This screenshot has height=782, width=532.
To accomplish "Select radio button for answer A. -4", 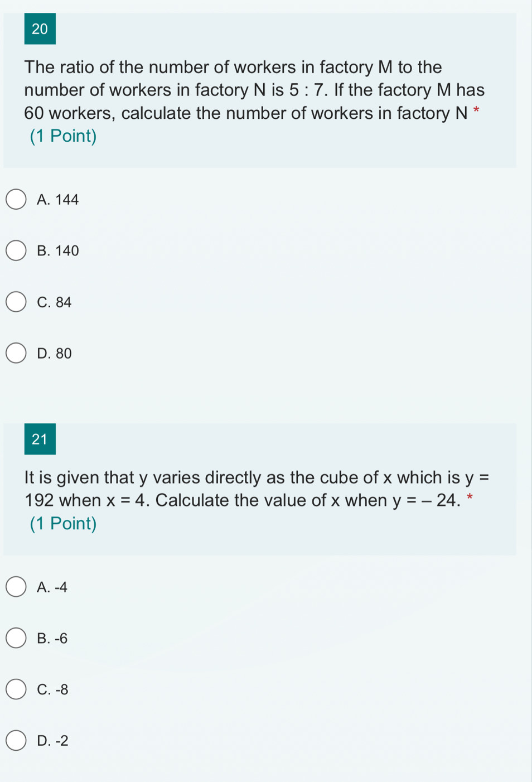I will click(x=16, y=587).
